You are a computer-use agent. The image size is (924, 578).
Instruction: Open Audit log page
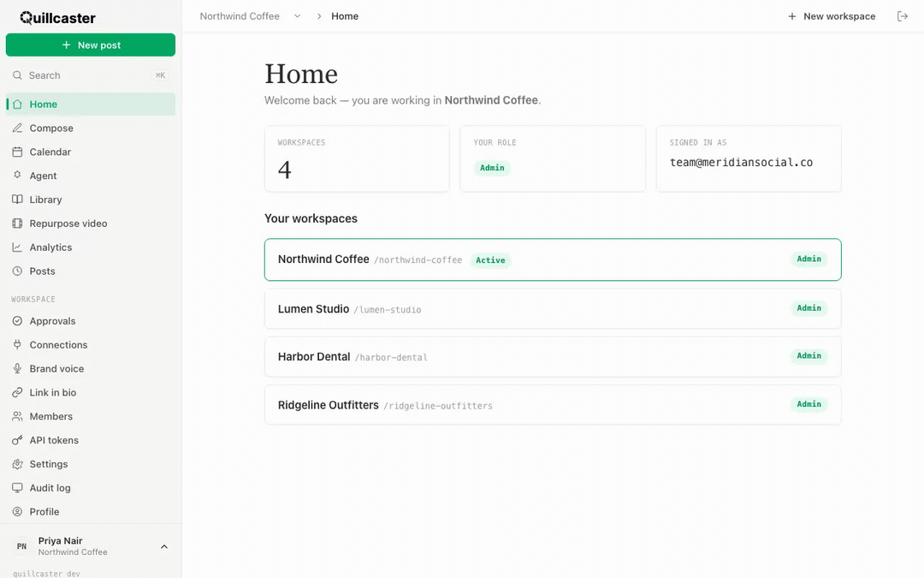[90, 488]
